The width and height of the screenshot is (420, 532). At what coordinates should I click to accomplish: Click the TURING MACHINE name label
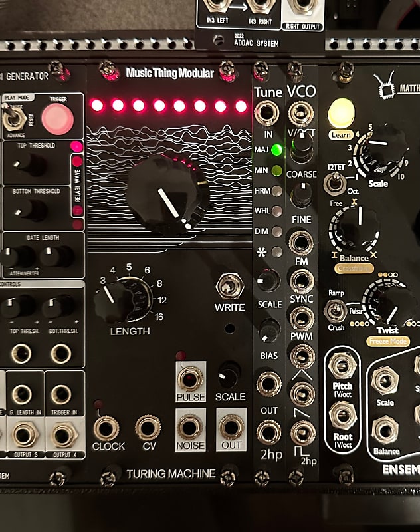click(171, 473)
